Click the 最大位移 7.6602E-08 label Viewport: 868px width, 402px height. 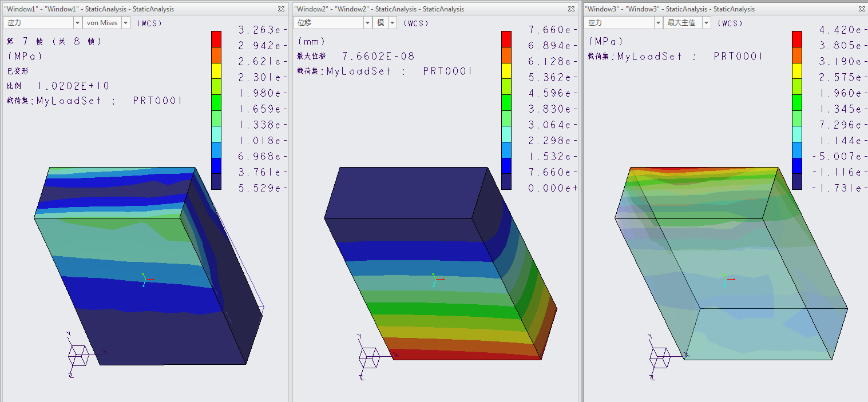click(x=355, y=56)
